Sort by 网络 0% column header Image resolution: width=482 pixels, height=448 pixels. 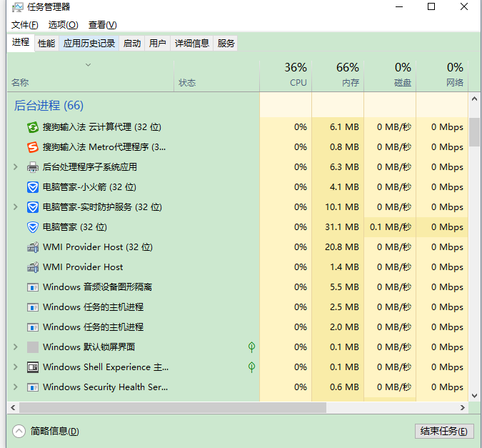(442, 76)
